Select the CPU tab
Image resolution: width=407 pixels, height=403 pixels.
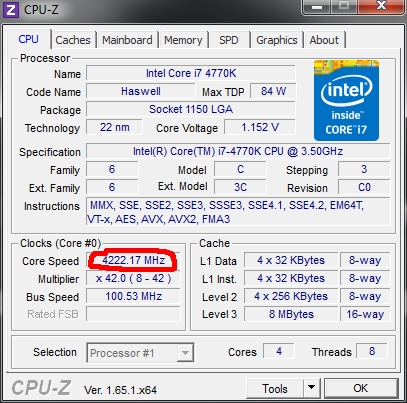click(x=29, y=39)
